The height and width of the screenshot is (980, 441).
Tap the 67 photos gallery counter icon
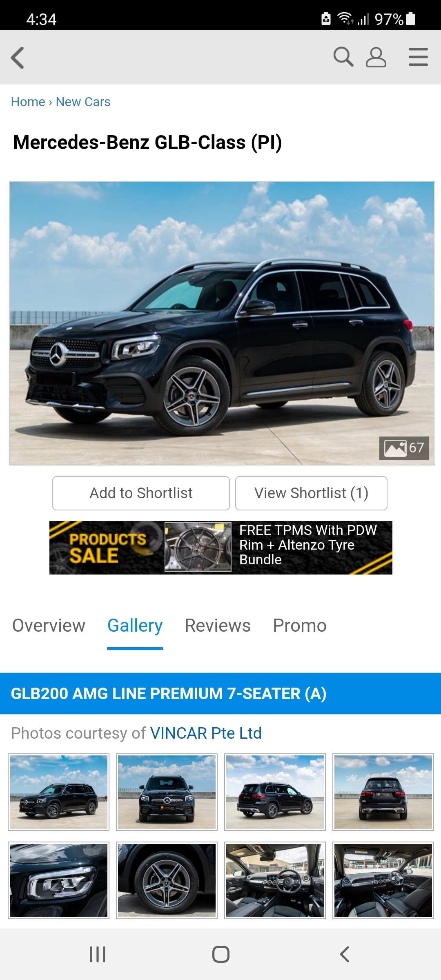(404, 448)
